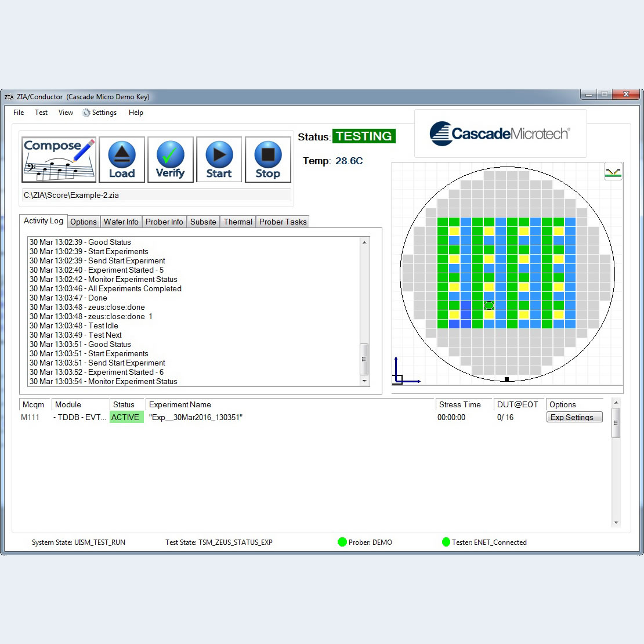Click the Settings gear icon
The width and height of the screenshot is (644, 644).
click(86, 113)
